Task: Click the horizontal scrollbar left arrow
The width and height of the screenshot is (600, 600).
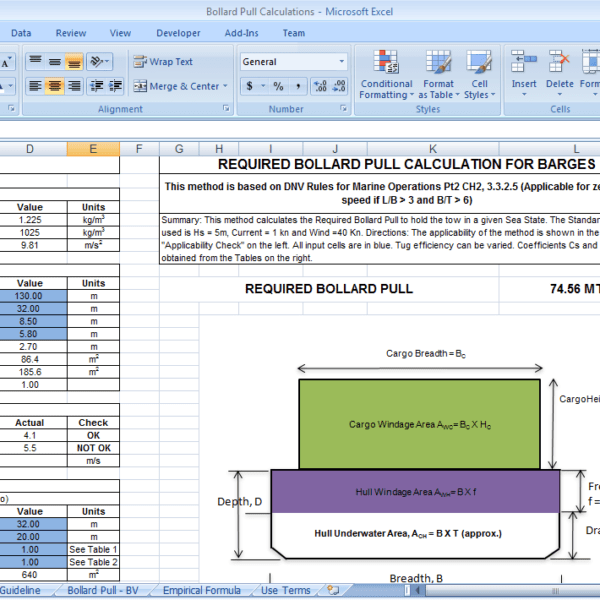Action: coord(417,590)
